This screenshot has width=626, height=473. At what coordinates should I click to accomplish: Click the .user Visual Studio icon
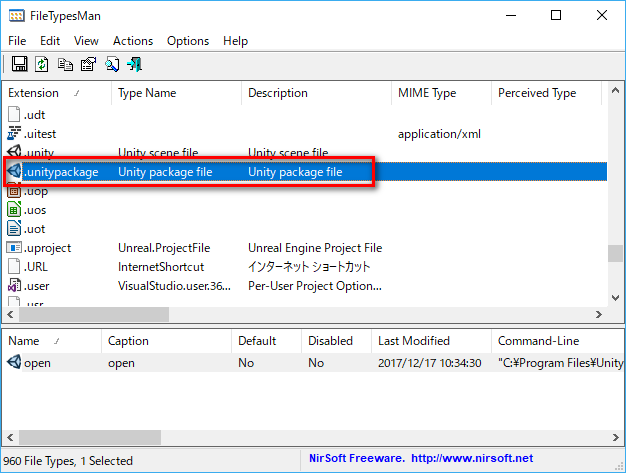[14, 285]
